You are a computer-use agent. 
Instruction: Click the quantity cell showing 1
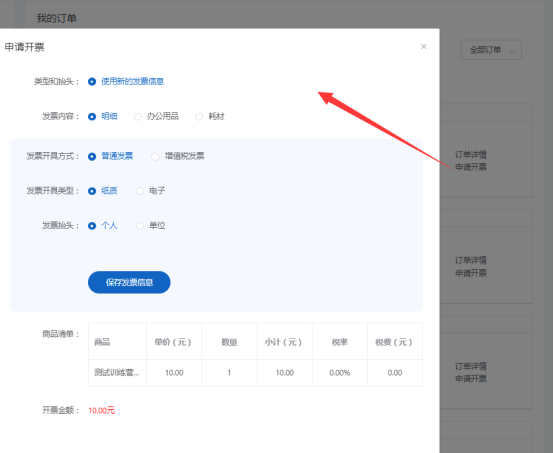(x=229, y=373)
